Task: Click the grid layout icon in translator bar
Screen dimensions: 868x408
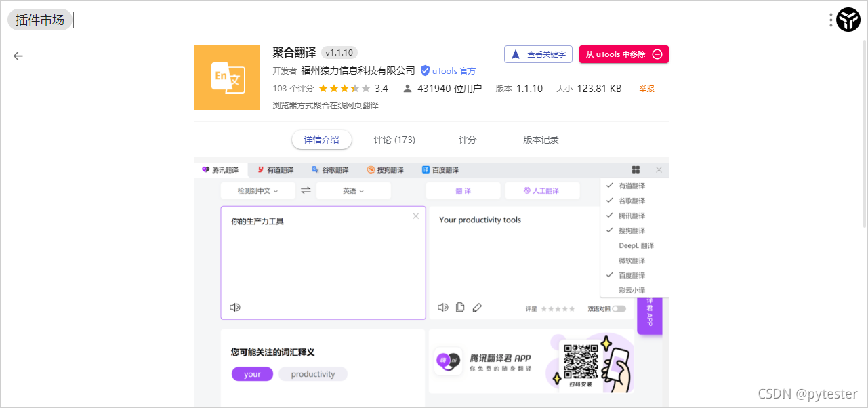Action: tap(636, 170)
